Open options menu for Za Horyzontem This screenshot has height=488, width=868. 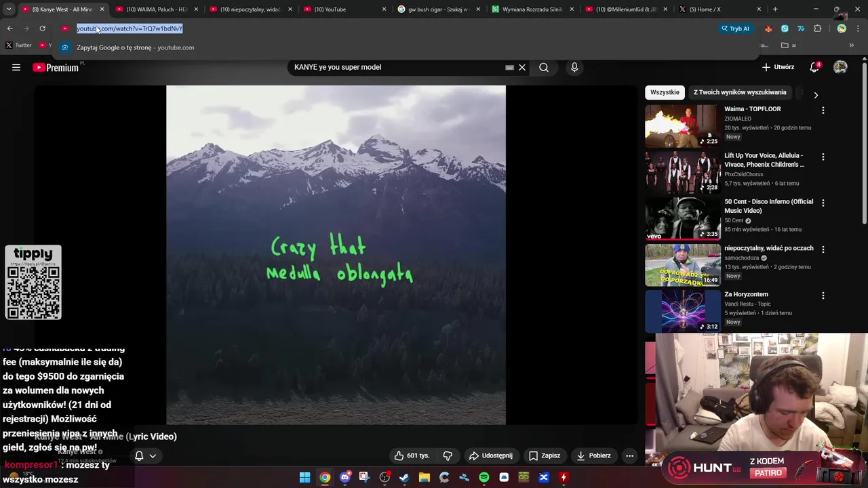pos(823,296)
